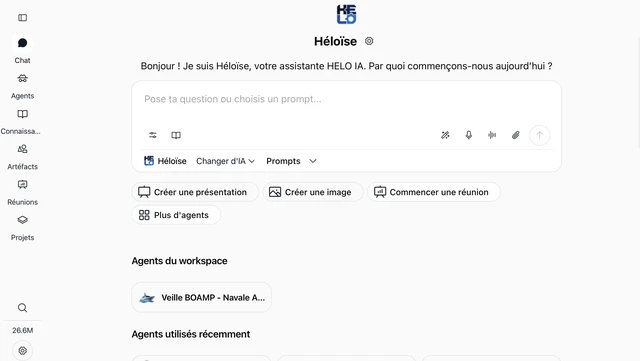Click the HELO logo at top

346,14
